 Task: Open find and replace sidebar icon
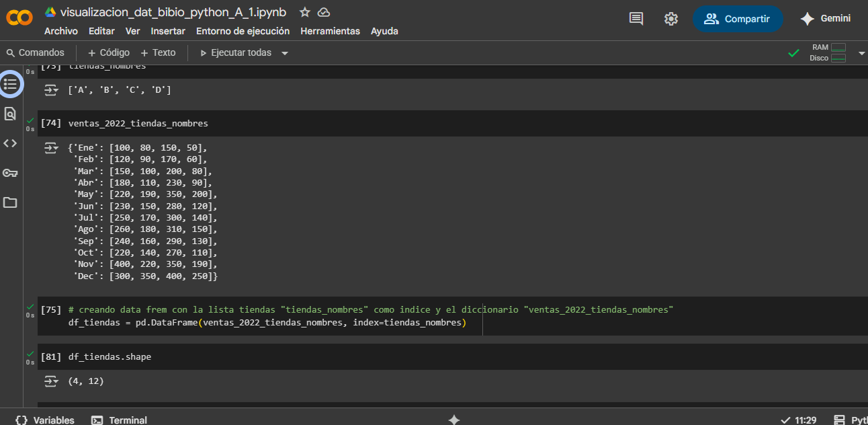click(10, 114)
